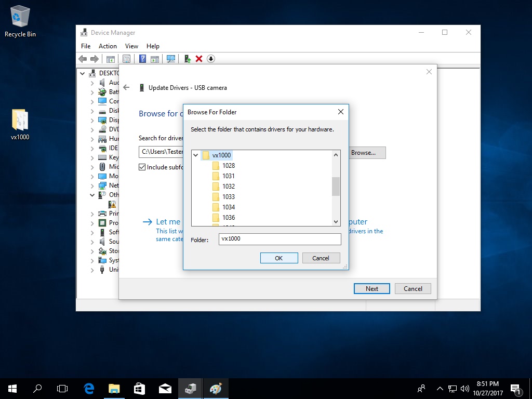Open File Explorer from the taskbar
This screenshot has width=532, height=399.
(114, 389)
